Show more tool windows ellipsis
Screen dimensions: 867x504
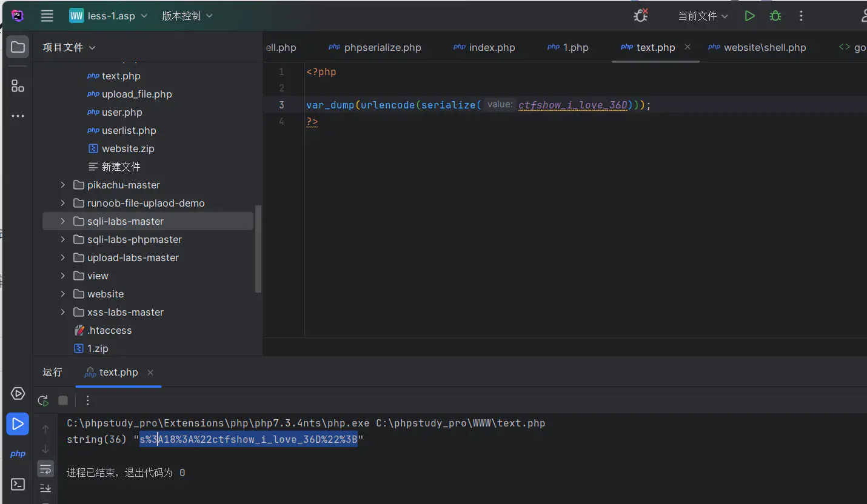coord(18,116)
